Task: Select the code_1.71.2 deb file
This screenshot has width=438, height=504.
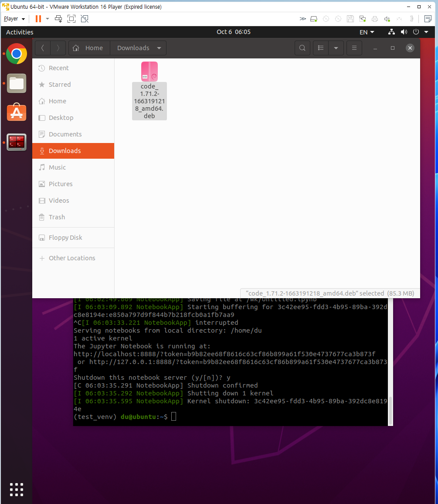Action: [x=149, y=91]
